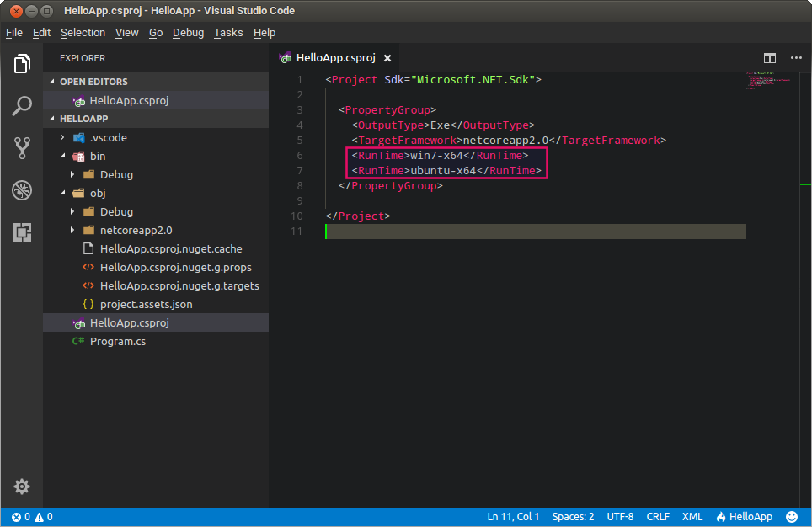
Task: Click the Explorer icon in the Activity Bar
Action: 21,63
